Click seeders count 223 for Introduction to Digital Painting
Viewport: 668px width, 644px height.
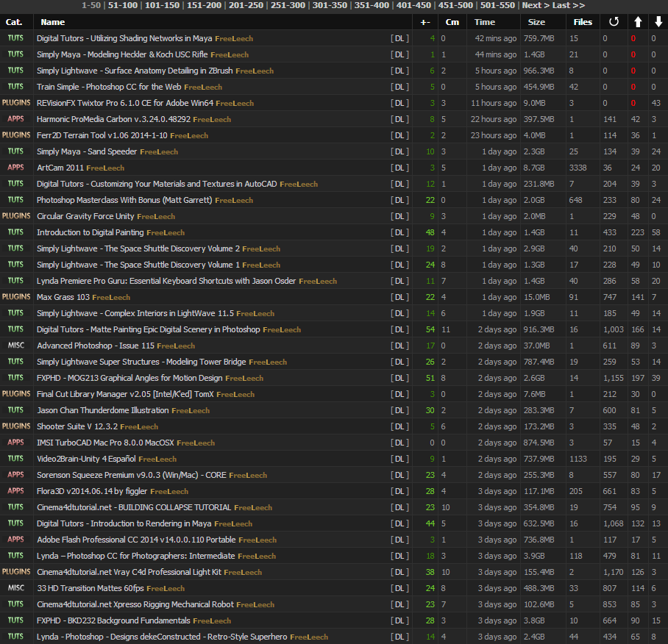[x=638, y=232]
